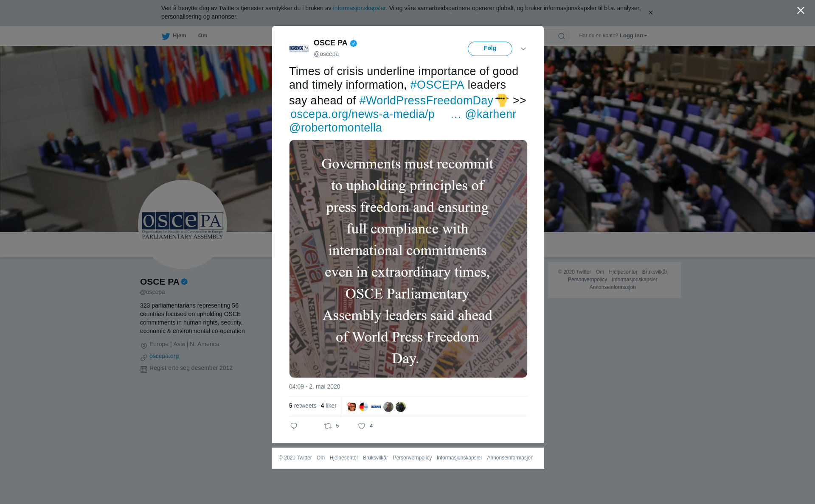815x504 pixels.
Task: Expand the tweet options chevron
Action: point(523,49)
